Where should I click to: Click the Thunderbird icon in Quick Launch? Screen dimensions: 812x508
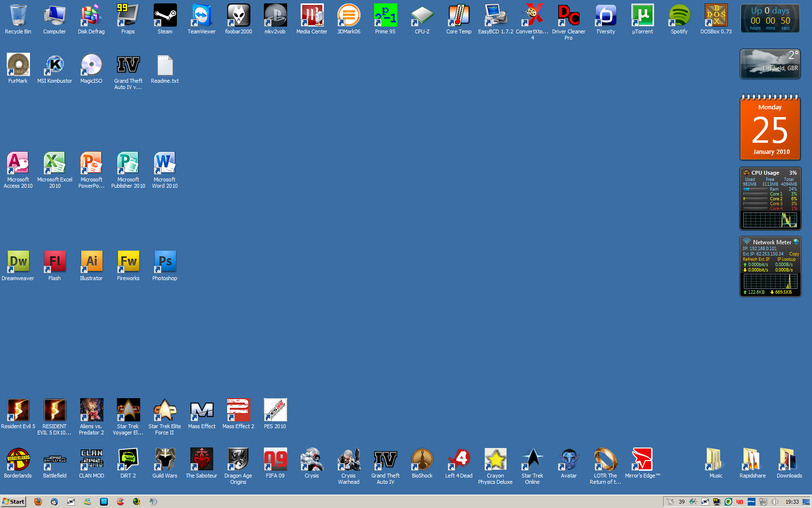click(55, 502)
